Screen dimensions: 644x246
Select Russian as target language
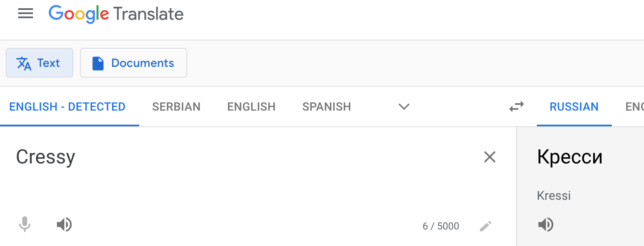tap(574, 106)
